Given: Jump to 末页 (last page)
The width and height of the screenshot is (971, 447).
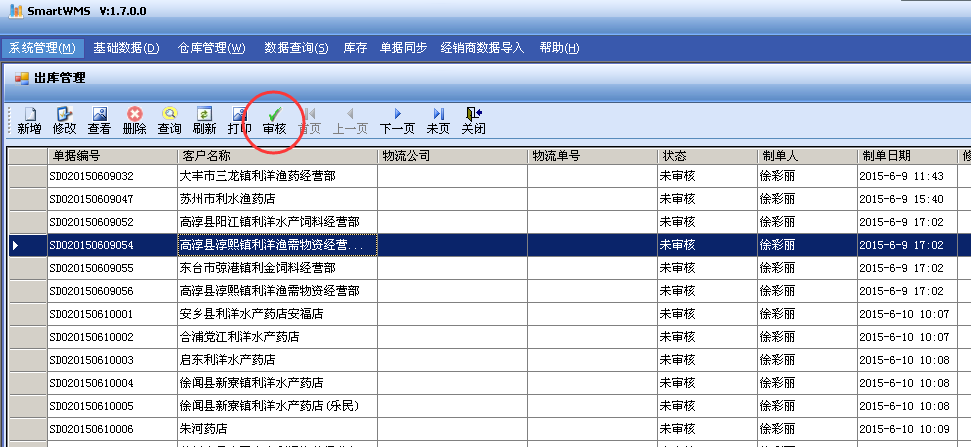Looking at the screenshot, I should point(438,114).
